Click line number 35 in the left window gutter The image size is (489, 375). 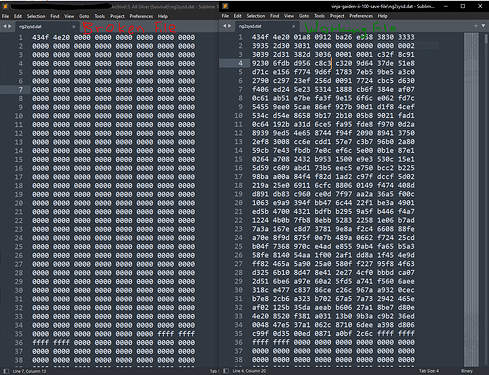click(19, 334)
